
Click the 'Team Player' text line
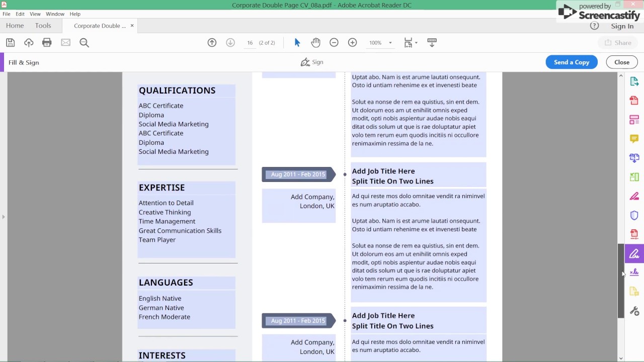tap(157, 240)
